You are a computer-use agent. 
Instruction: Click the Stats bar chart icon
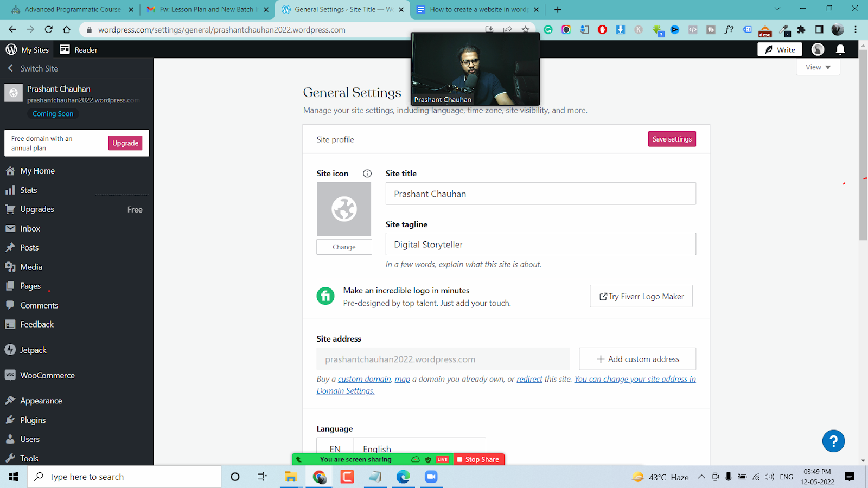(x=10, y=190)
